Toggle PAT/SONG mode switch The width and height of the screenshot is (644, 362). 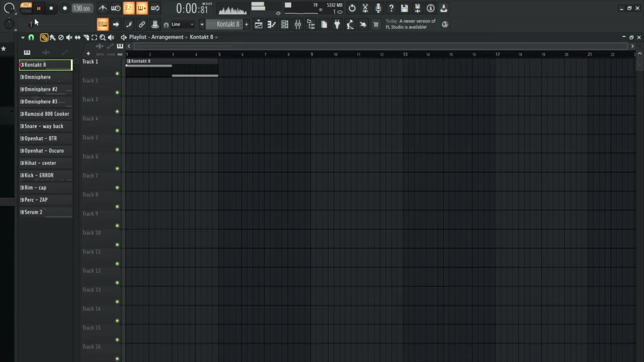26,8
